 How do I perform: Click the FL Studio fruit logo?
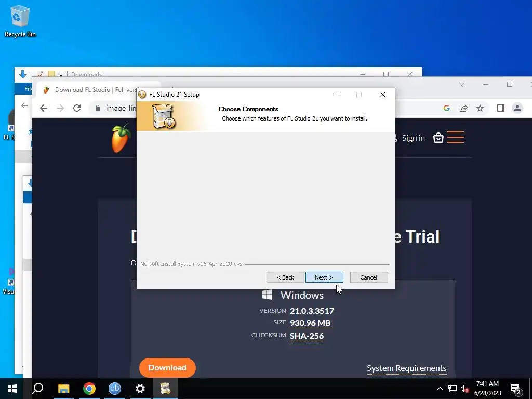(121, 138)
